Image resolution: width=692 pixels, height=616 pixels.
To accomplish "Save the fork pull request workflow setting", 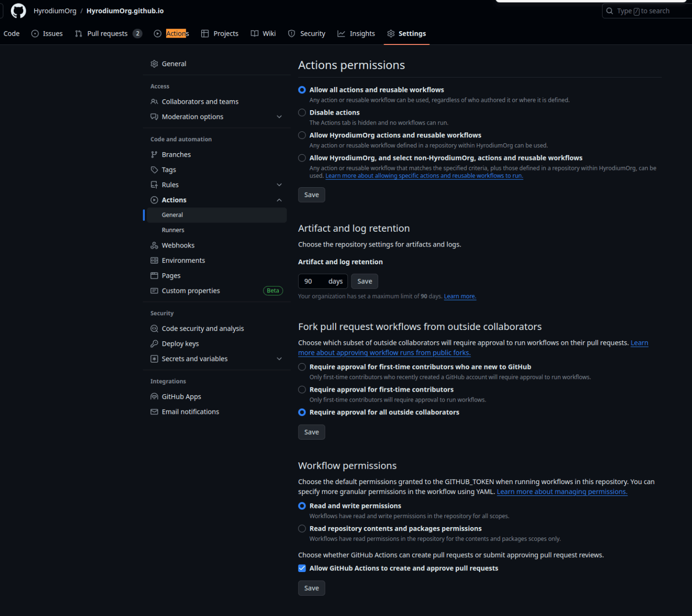I will (x=311, y=432).
